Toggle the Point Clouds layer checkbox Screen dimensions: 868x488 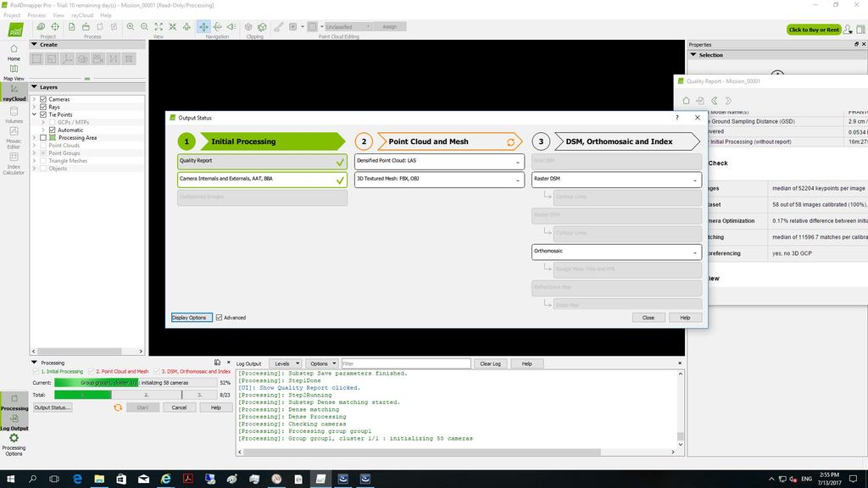[43, 146]
